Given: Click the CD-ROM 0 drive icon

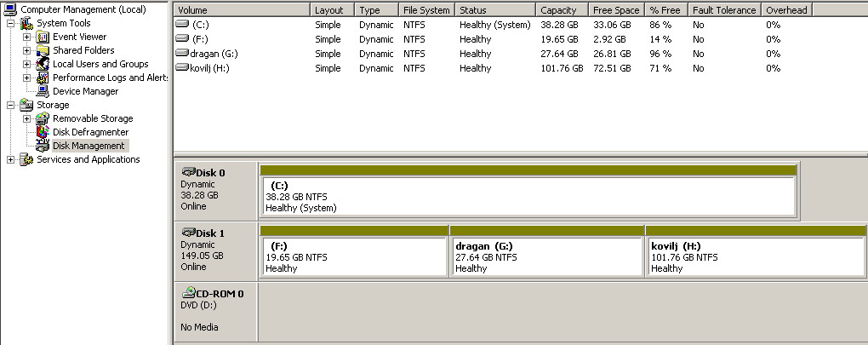Looking at the screenshot, I should (190, 293).
